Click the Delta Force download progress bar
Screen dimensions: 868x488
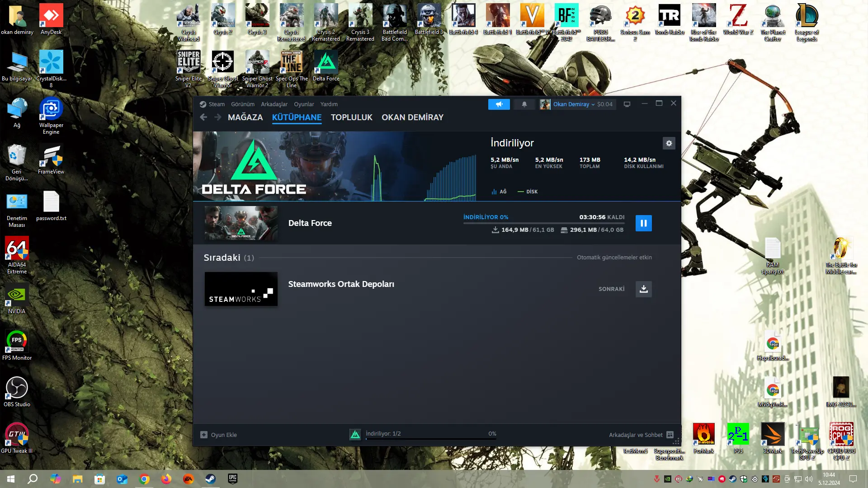[544, 223]
